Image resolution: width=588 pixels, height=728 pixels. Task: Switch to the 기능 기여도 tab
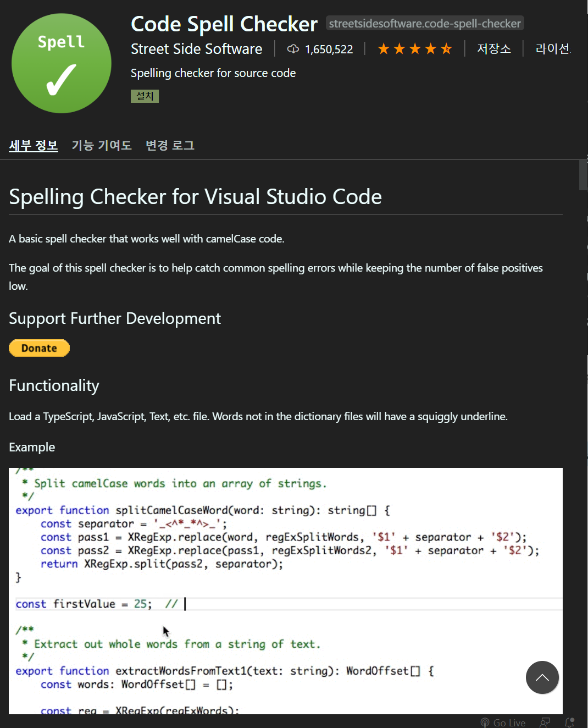click(102, 146)
